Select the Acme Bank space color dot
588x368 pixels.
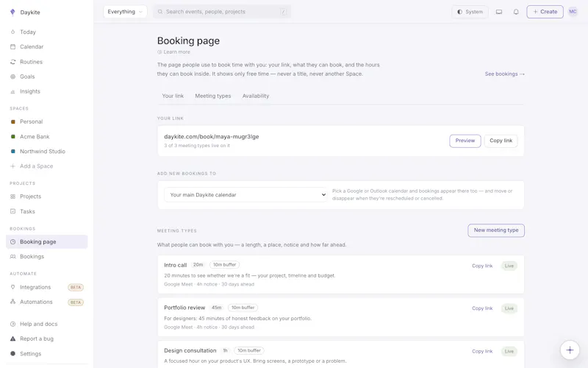(x=12, y=137)
